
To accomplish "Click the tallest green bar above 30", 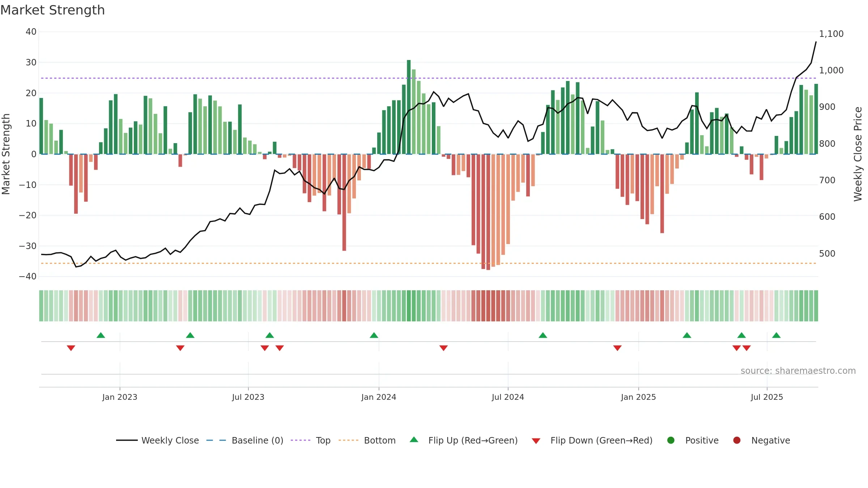I will pos(409,107).
